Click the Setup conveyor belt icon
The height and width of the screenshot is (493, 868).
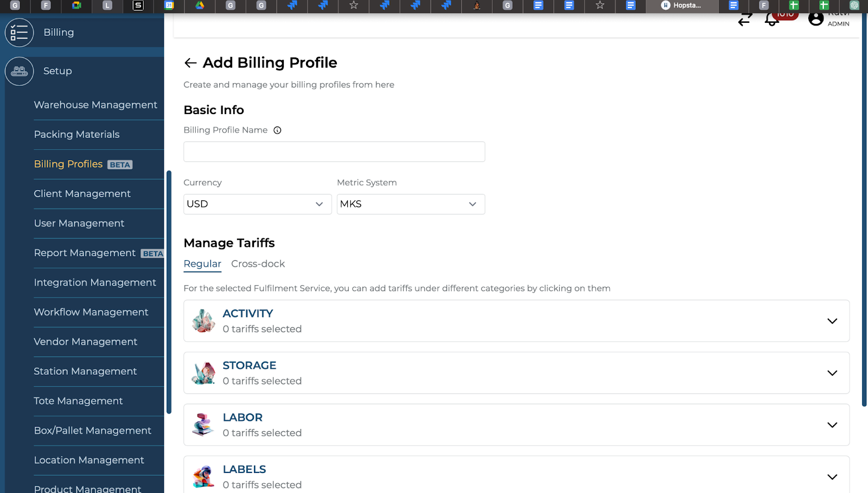click(19, 71)
